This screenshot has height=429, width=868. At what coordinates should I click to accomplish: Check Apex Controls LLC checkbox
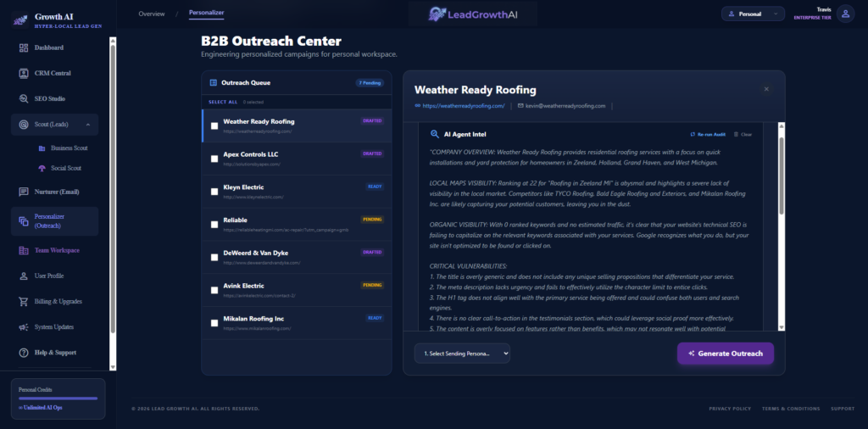click(214, 159)
